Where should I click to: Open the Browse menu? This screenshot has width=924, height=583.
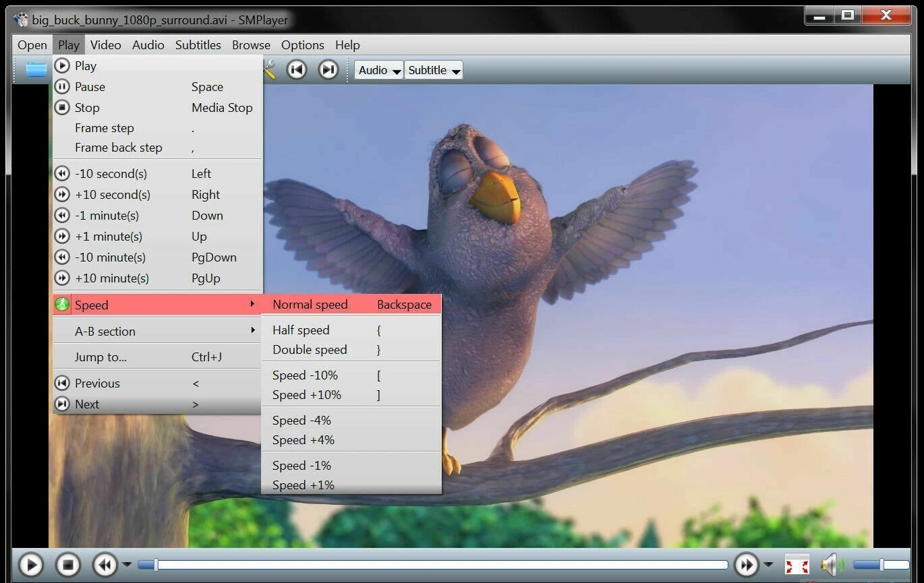click(252, 45)
